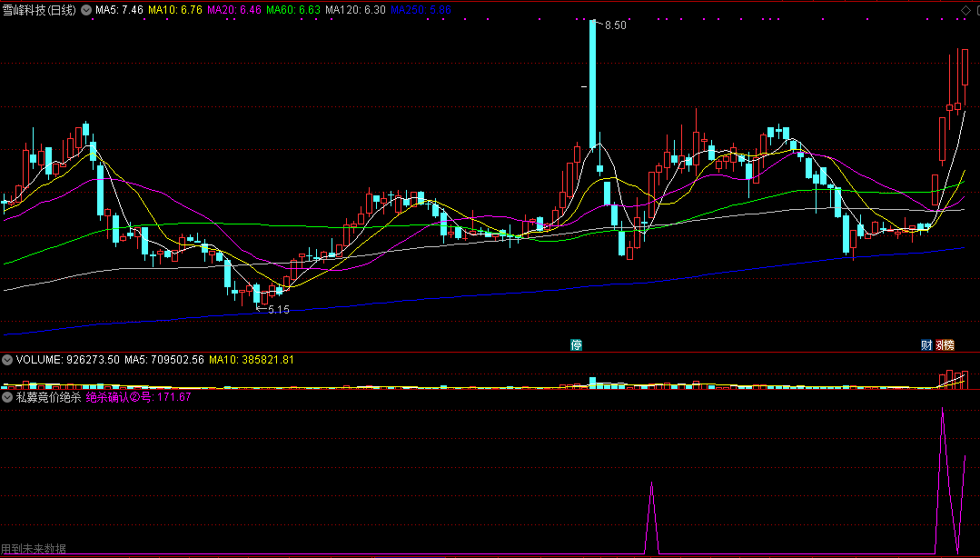This screenshot has width=980, height=558.
Task: Click the 私募竞价绝杀 indicator name
Action: click(x=49, y=396)
